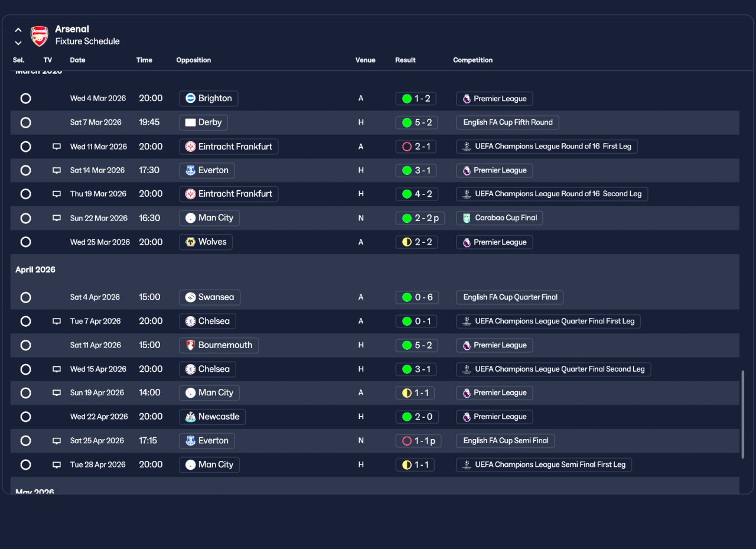
Task: Click the Premier League logo on the Wolves row
Action: point(467,242)
